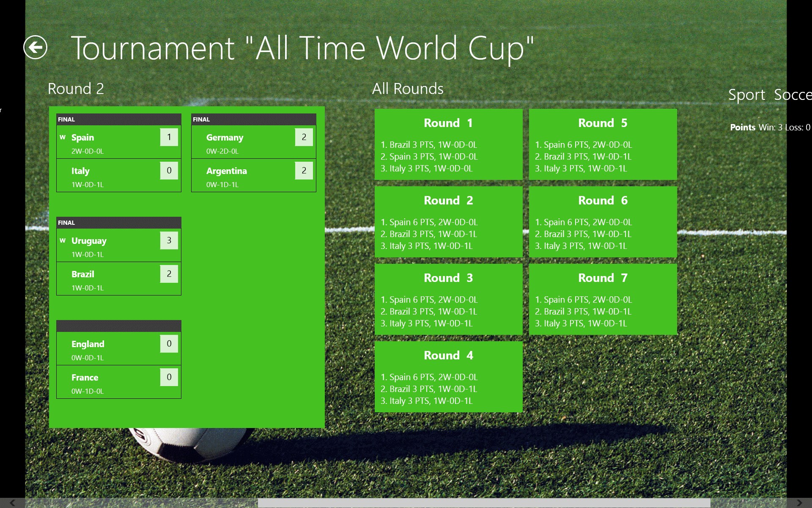Click Argentina's score box showing 2

coord(304,171)
